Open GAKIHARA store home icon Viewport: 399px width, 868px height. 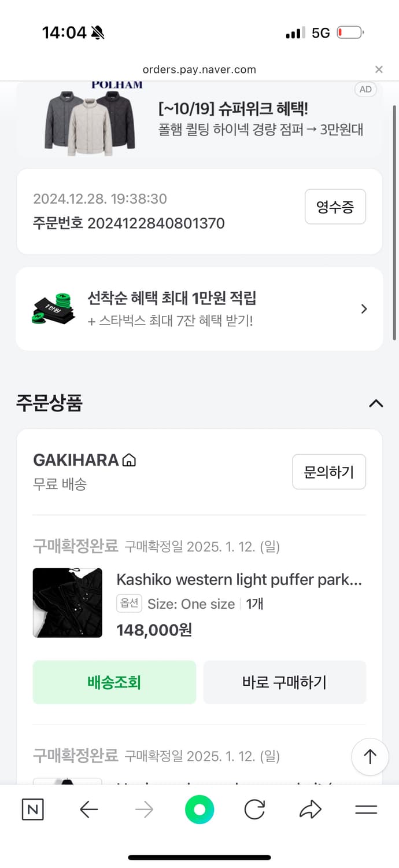tap(130, 461)
